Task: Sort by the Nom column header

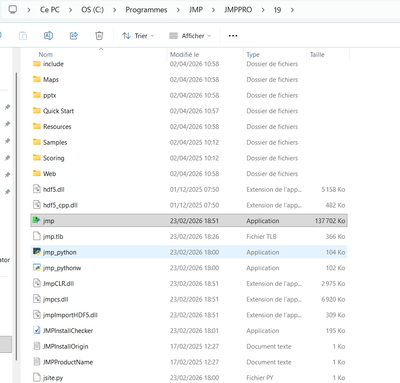Action: tap(45, 54)
